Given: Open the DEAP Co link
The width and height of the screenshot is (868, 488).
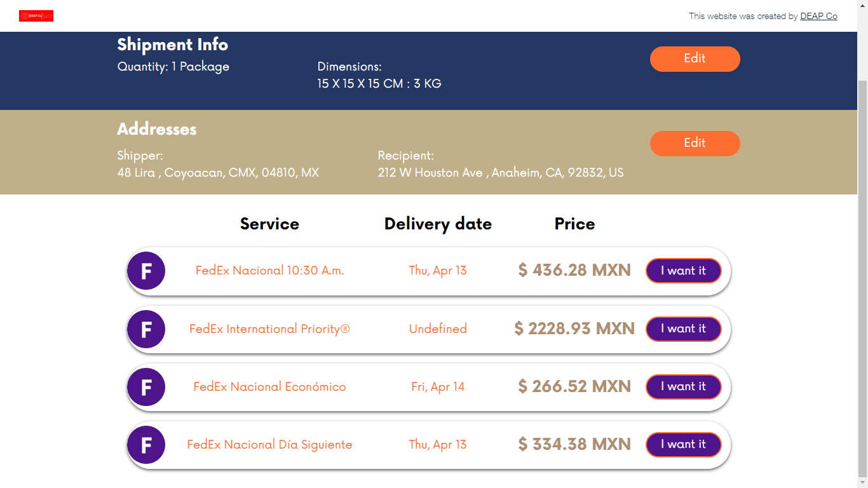Looking at the screenshot, I should [x=818, y=16].
